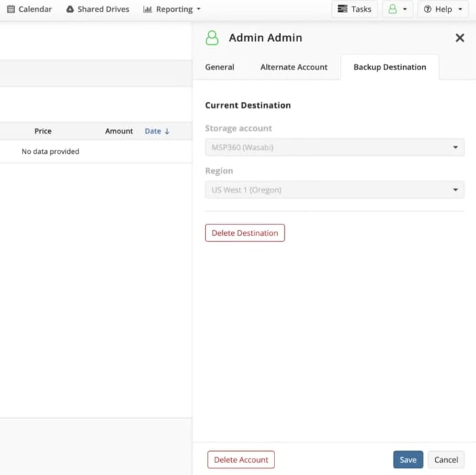
Task: Open Calendar menu item
Action: (x=30, y=10)
